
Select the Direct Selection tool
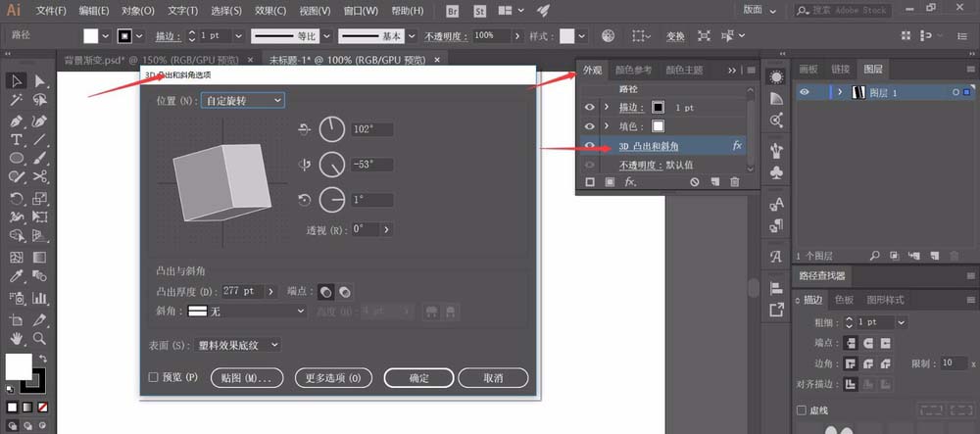[40, 80]
